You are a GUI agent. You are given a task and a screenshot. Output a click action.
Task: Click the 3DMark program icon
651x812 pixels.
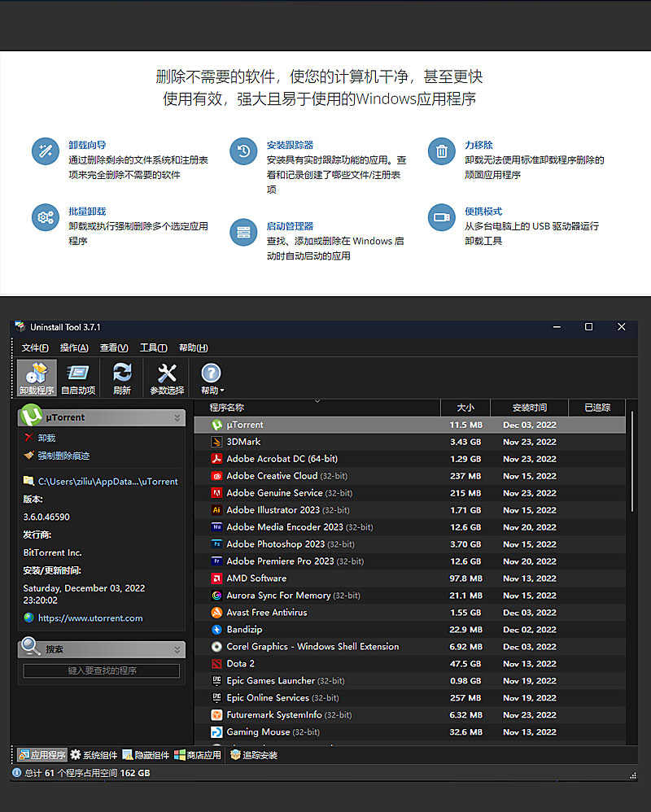tap(216, 442)
